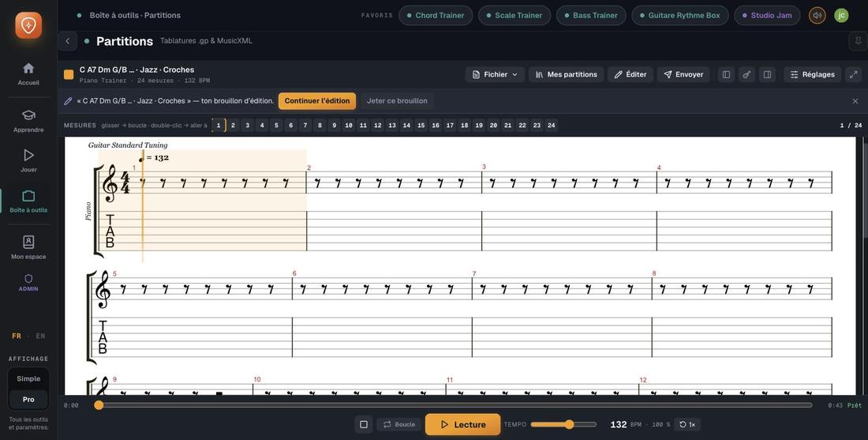Viewport: 868px width, 440px height.
Task: Jump to measure 24 in measure strip
Action: (552, 126)
